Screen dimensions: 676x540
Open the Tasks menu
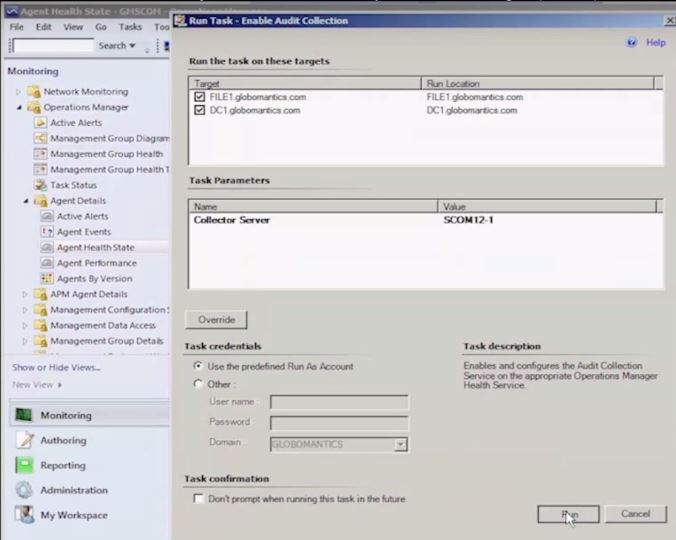(130, 27)
